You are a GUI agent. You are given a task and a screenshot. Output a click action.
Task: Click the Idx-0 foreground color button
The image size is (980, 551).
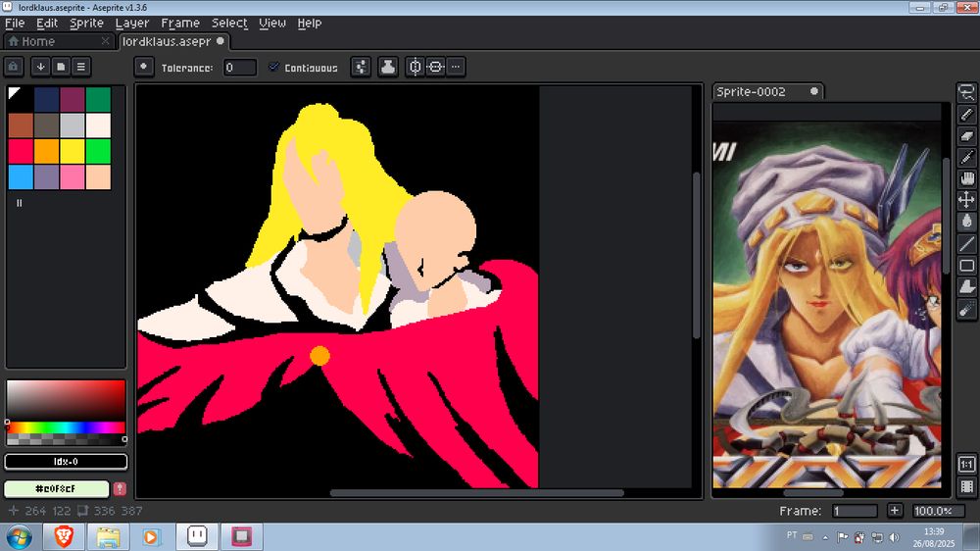click(66, 462)
